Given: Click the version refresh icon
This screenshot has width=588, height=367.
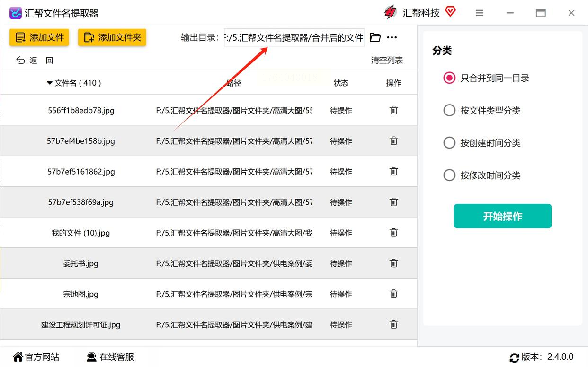Looking at the screenshot, I should [514, 358].
